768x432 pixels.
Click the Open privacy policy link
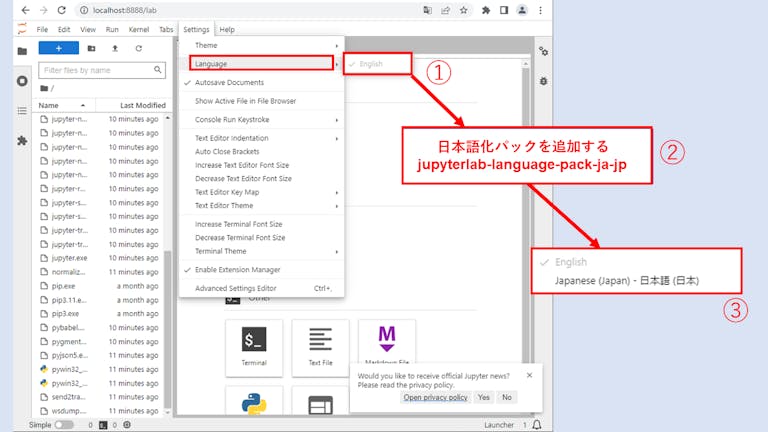click(x=435, y=397)
